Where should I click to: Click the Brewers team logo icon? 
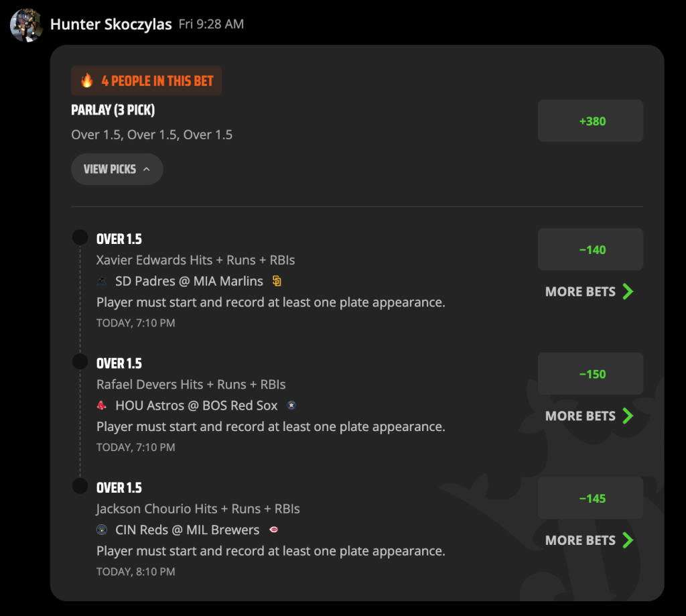tap(102, 530)
